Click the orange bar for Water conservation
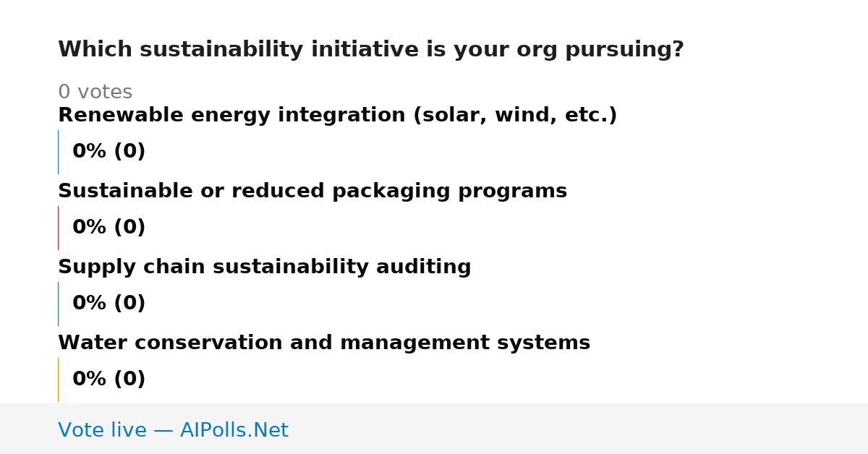 click(x=58, y=380)
